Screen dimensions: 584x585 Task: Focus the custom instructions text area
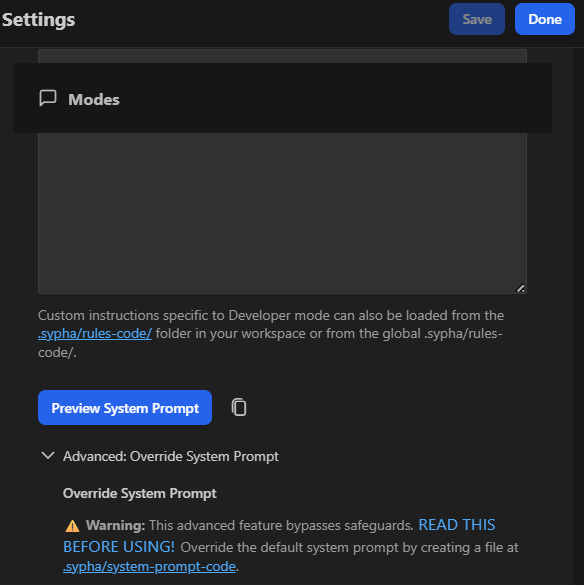(282, 213)
